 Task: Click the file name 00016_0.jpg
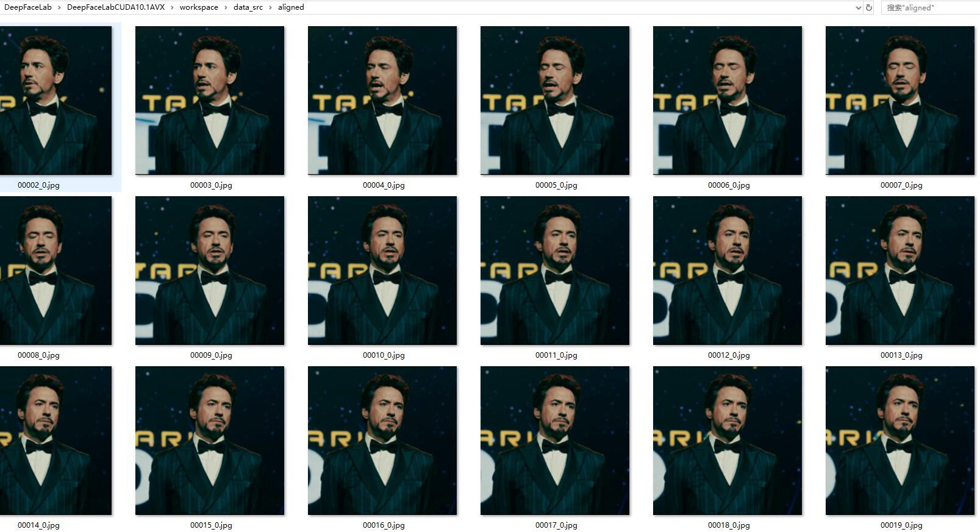coord(384,525)
